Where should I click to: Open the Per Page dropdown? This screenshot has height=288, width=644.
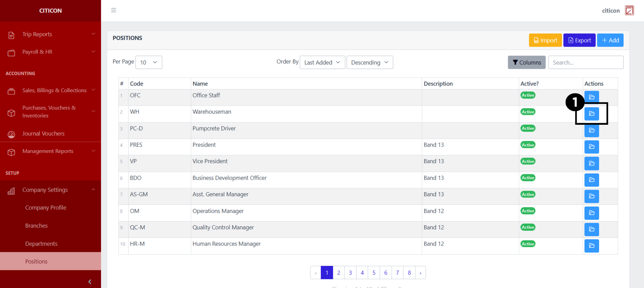(x=149, y=62)
